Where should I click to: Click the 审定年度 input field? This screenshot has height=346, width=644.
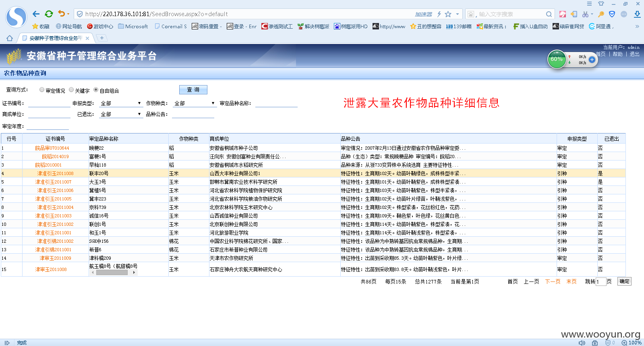[48, 126]
